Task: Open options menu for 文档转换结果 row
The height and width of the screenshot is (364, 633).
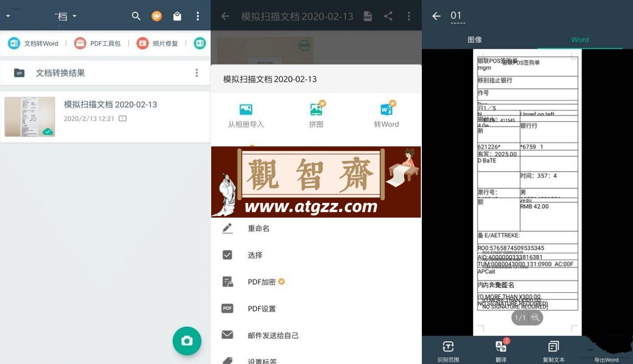Action: pyautogui.click(x=197, y=73)
